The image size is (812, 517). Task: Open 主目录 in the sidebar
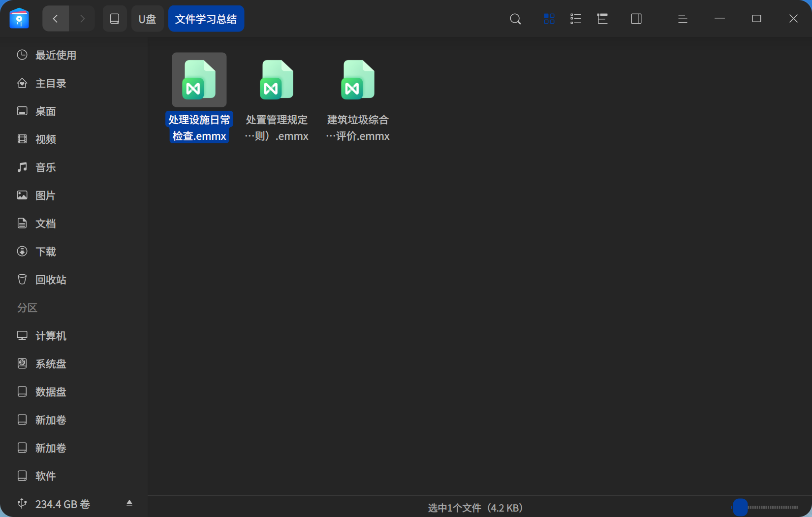pyautogui.click(x=74, y=83)
